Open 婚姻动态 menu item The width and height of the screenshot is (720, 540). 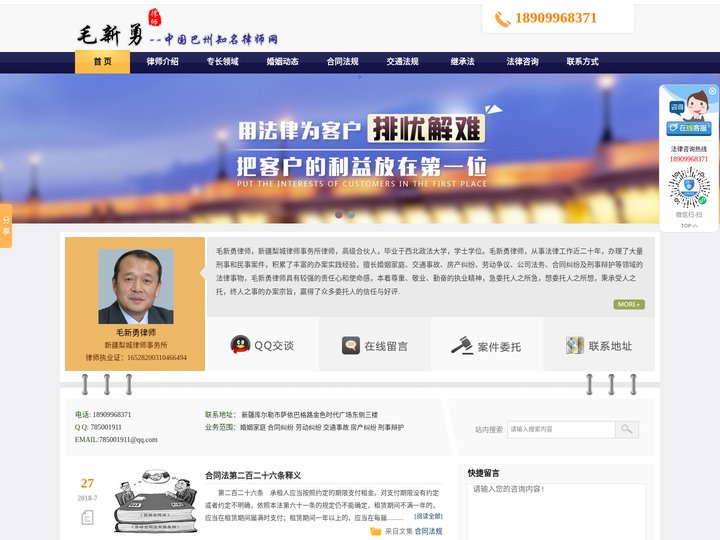point(282,62)
